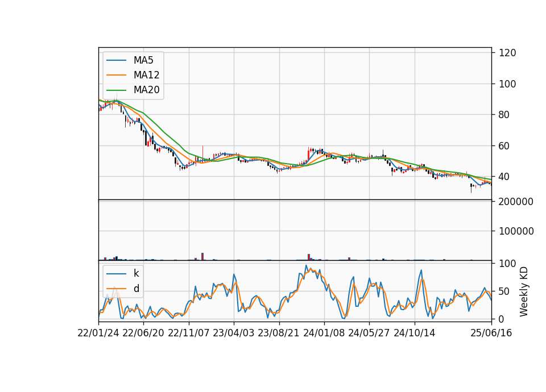Click the volume spike bar before 24/01/08
The image size is (546, 392).
click(x=309, y=257)
